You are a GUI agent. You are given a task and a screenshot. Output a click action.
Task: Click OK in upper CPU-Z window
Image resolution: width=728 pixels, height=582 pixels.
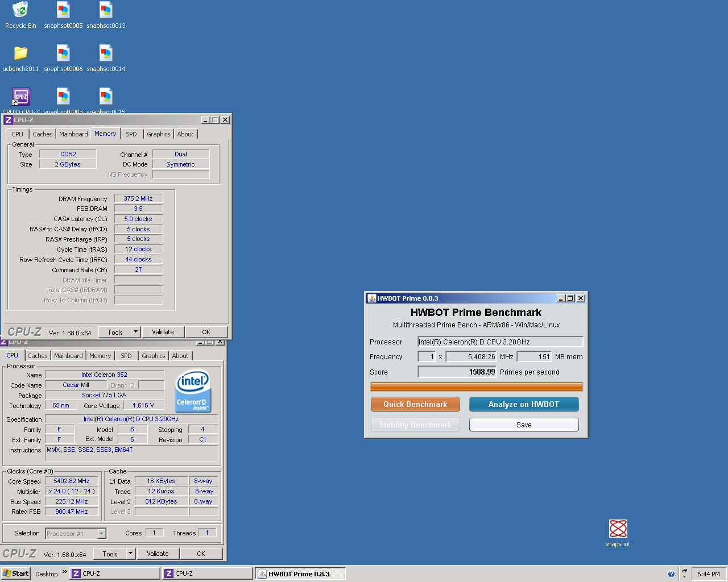pos(206,332)
